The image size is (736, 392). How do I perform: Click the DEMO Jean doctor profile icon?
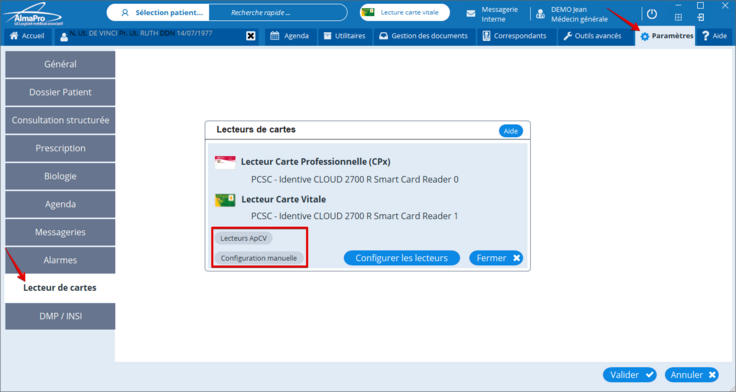[x=540, y=14]
